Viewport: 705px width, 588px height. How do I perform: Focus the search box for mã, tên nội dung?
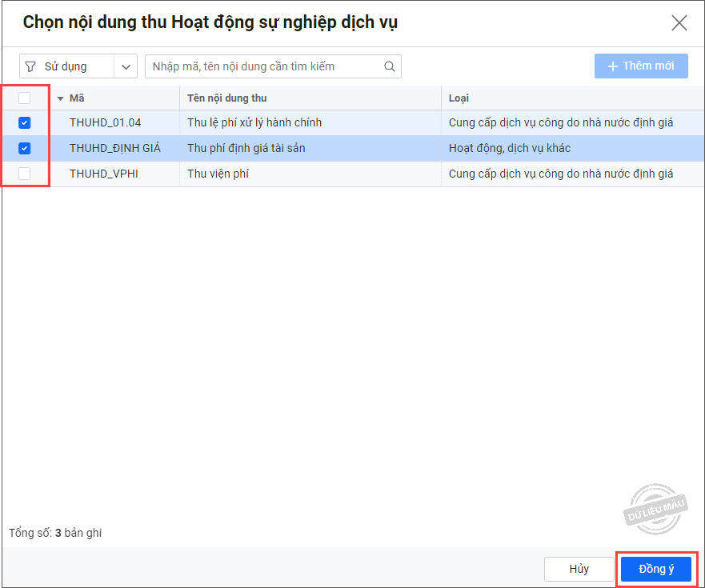point(264,66)
